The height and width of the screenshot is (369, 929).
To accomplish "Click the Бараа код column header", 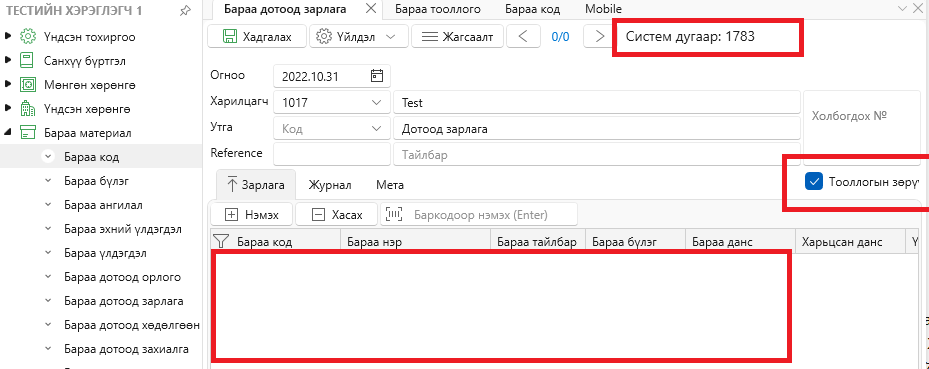I will coord(265,242).
